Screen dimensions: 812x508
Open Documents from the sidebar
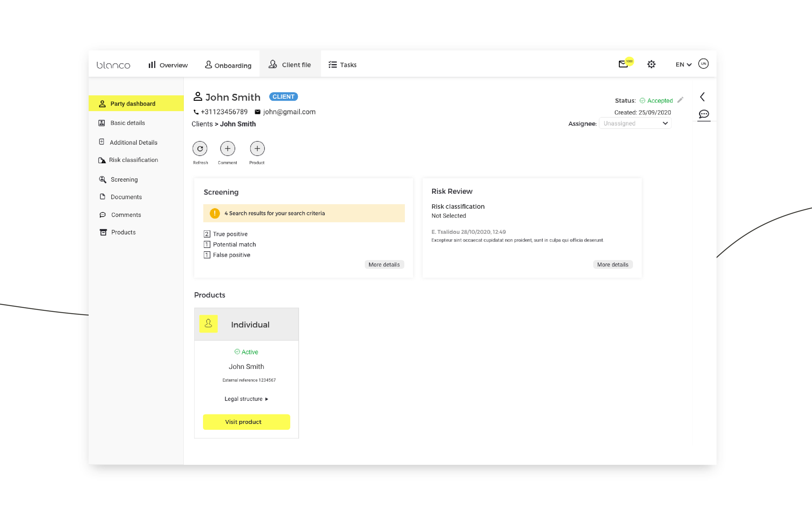(126, 197)
